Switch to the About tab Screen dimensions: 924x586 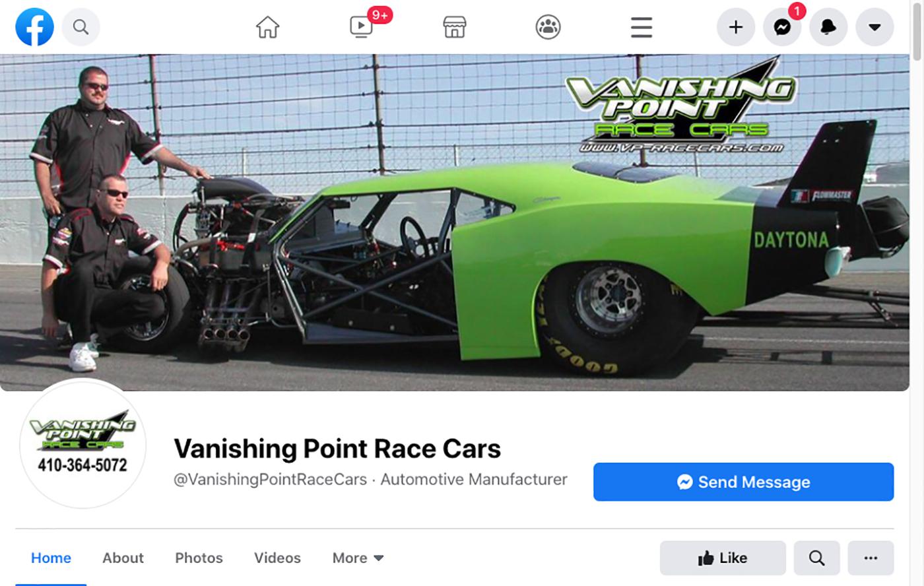123,558
